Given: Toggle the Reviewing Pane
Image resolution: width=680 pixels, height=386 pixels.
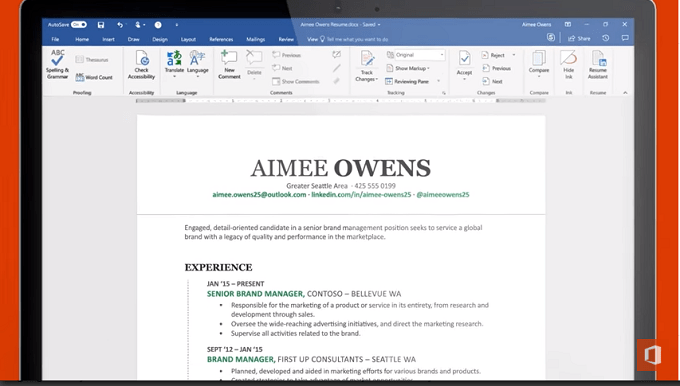Looking at the screenshot, I should (x=407, y=81).
